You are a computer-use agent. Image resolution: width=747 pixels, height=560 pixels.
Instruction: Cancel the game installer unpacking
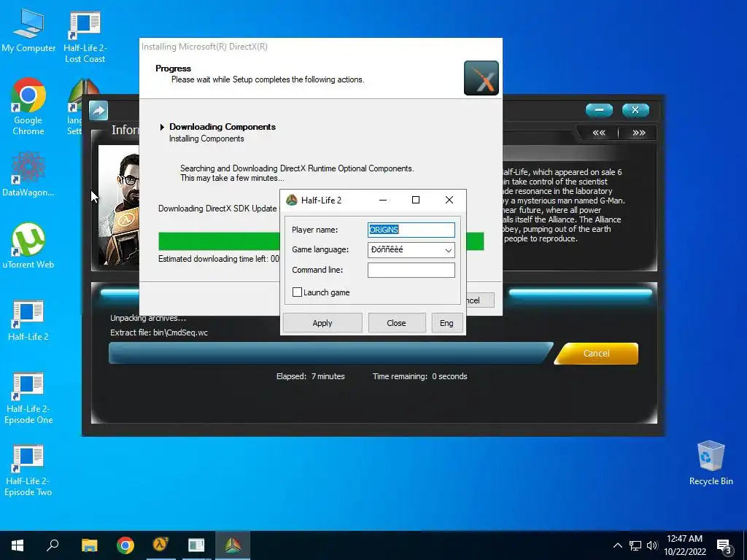point(597,354)
